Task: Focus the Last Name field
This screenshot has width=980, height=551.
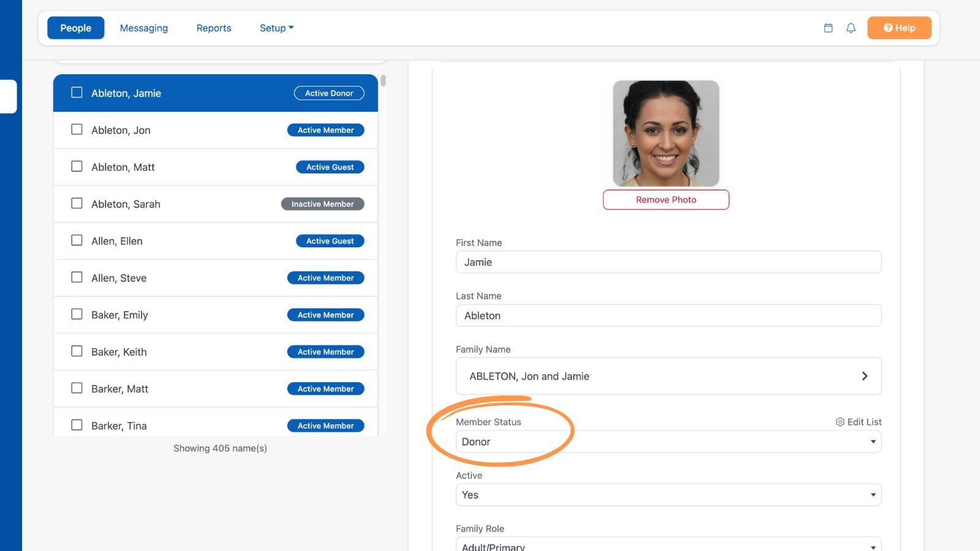Action: tap(668, 315)
